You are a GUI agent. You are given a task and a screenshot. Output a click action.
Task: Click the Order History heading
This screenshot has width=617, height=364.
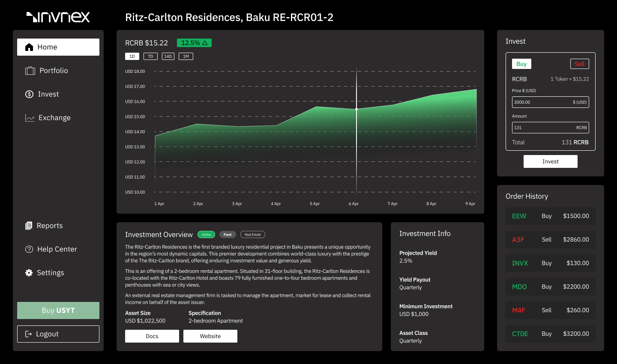(527, 196)
